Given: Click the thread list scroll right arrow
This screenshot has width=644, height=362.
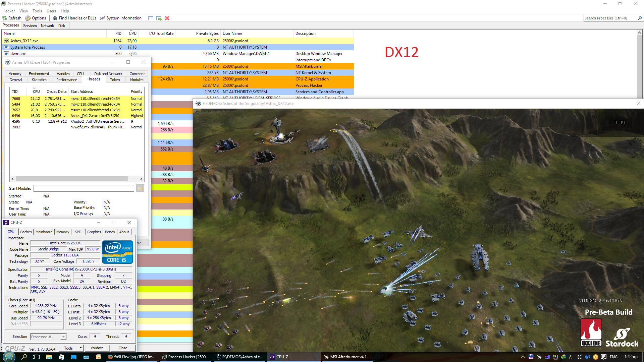Looking at the screenshot, I should click(x=141, y=179).
